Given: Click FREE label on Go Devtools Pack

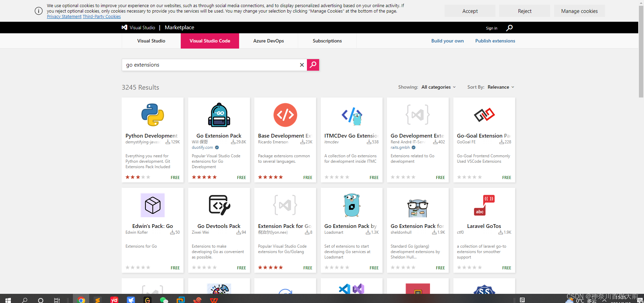Looking at the screenshot, I should click(x=241, y=268).
